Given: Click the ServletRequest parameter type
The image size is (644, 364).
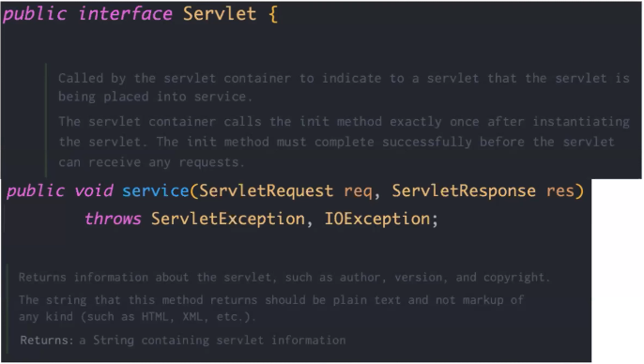Looking at the screenshot, I should 267,190.
